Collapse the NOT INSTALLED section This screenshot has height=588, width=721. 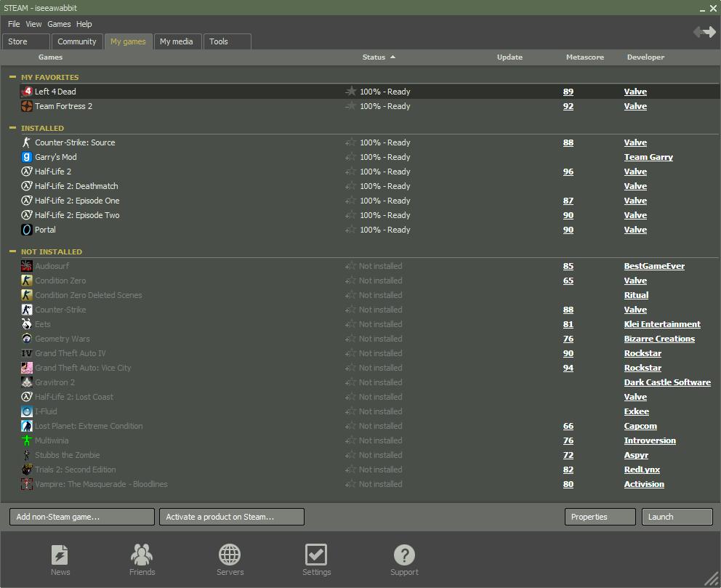[x=12, y=251]
